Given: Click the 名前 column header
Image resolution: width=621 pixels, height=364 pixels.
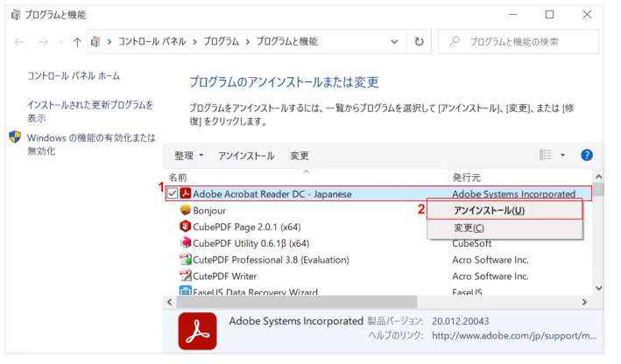Looking at the screenshot, I should (178, 178).
